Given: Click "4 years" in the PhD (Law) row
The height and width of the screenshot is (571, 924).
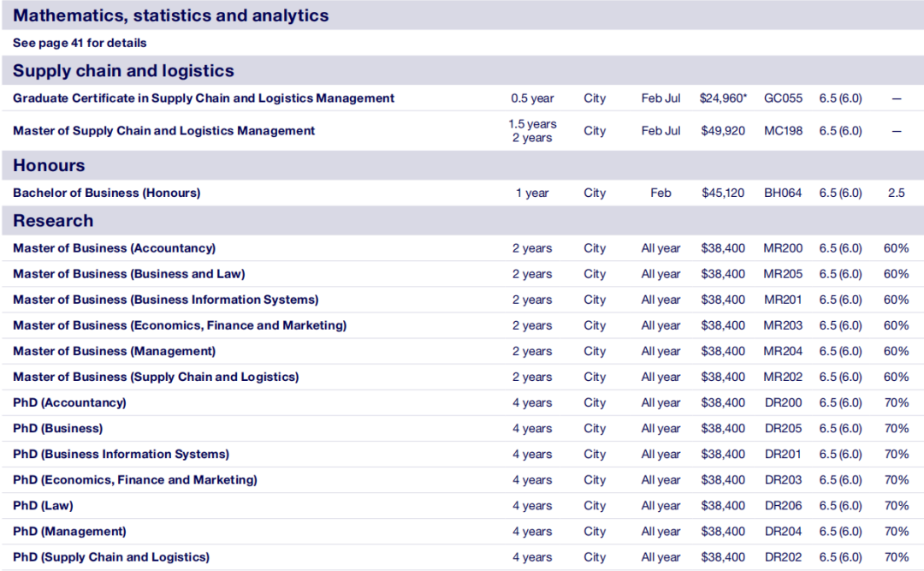Looking at the screenshot, I should [532, 506].
